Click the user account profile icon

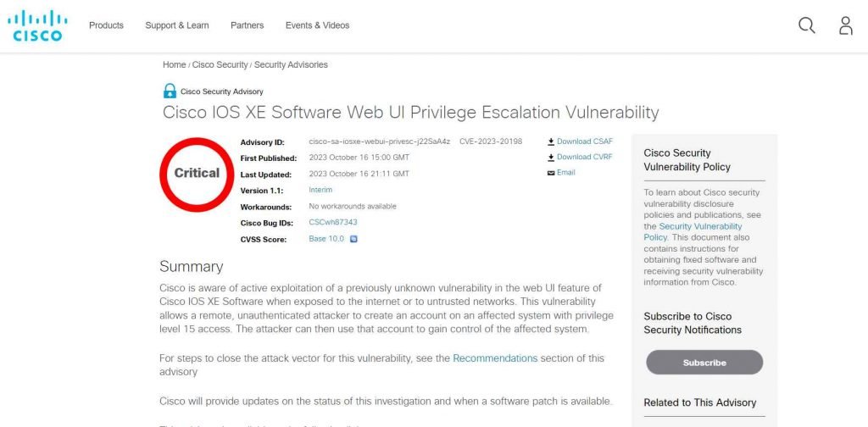pos(845,25)
